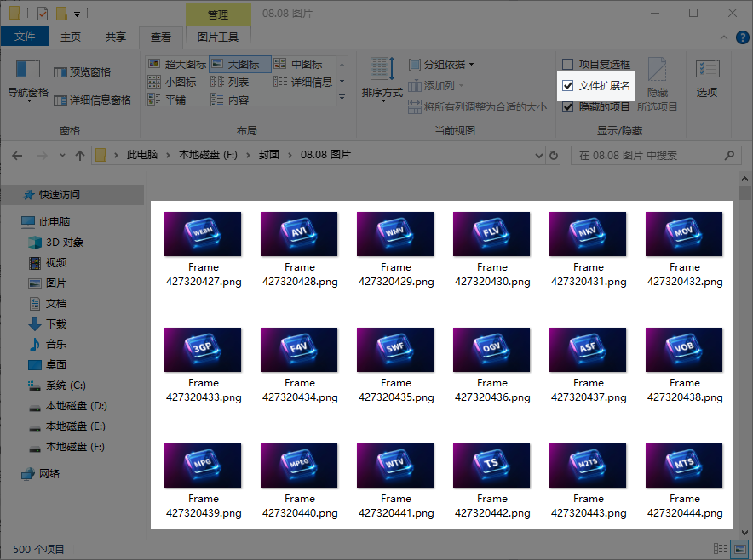The width and height of the screenshot is (753, 560).
Task: Go up one folder level arrow
Action: click(80, 156)
